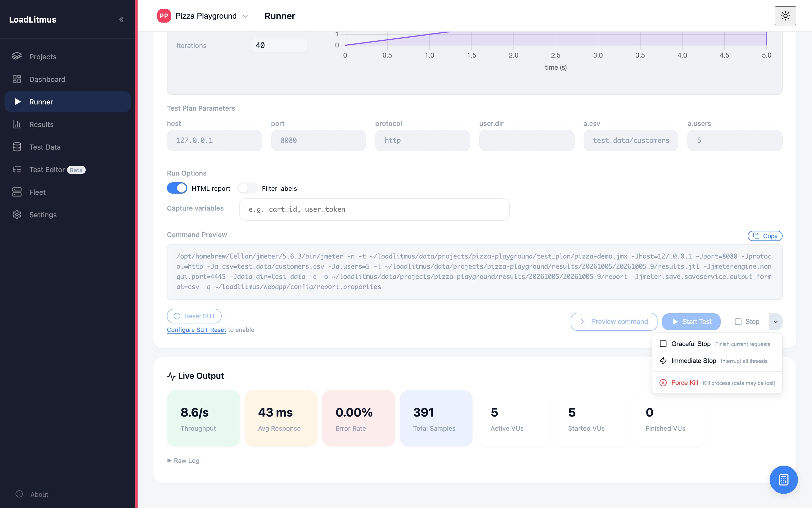Toggle light theme with sun icon
Viewport: 812px width, 508px height.
click(x=785, y=16)
